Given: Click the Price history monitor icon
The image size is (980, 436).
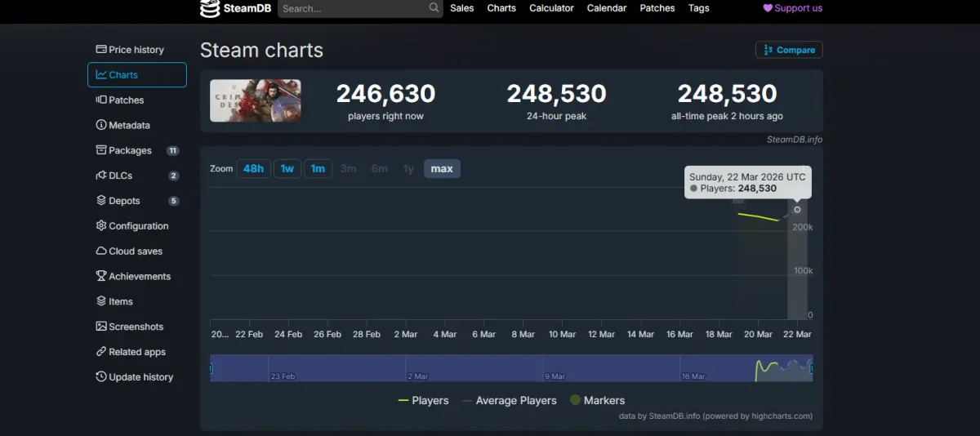Looking at the screenshot, I should (x=101, y=50).
